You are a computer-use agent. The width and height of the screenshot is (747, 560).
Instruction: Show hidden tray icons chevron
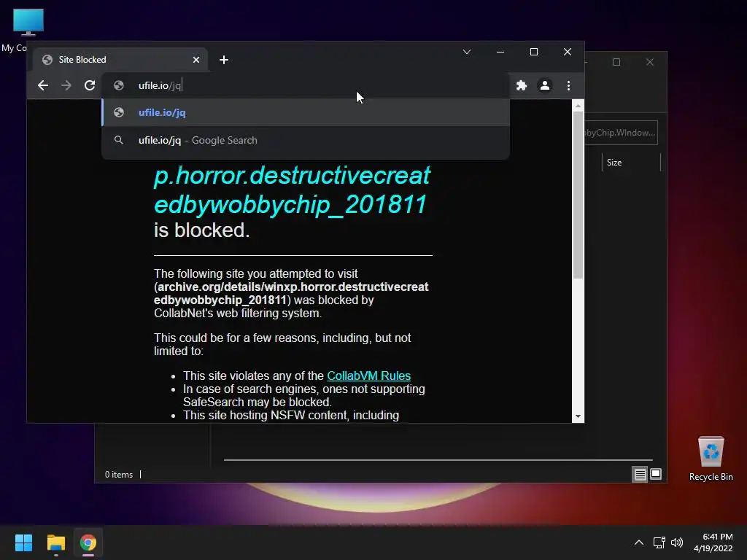(x=639, y=542)
